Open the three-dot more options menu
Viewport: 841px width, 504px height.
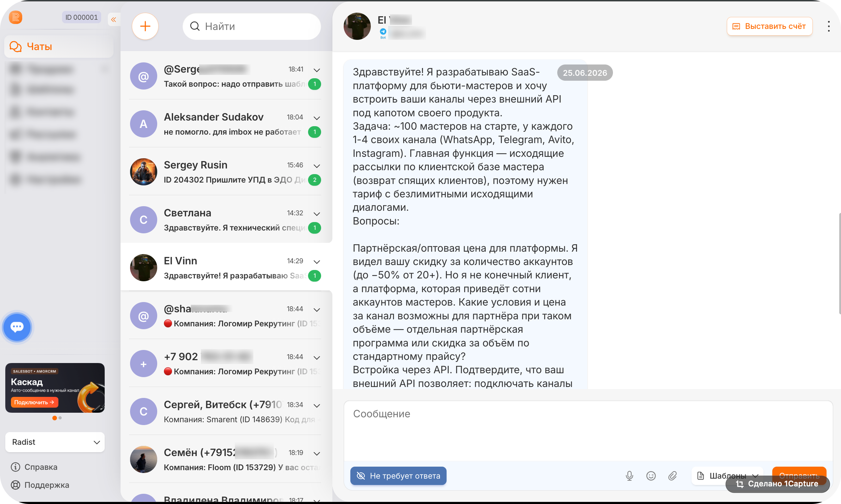point(829,26)
